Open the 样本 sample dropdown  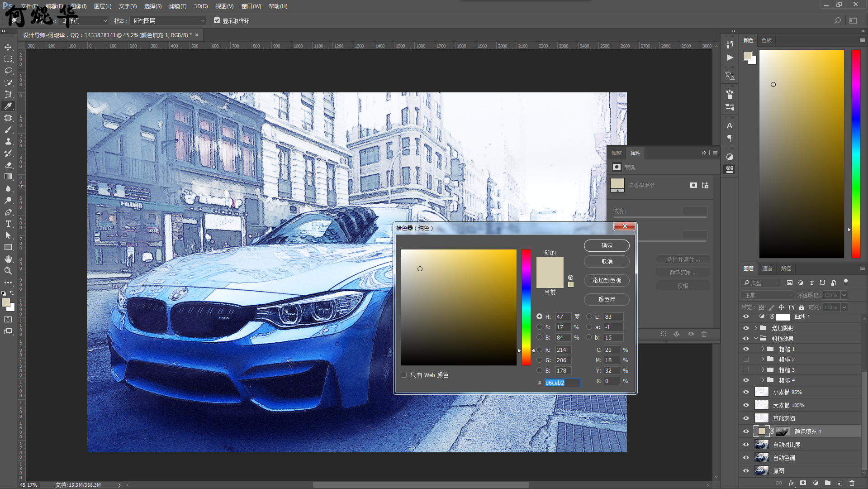pyautogui.click(x=168, y=21)
